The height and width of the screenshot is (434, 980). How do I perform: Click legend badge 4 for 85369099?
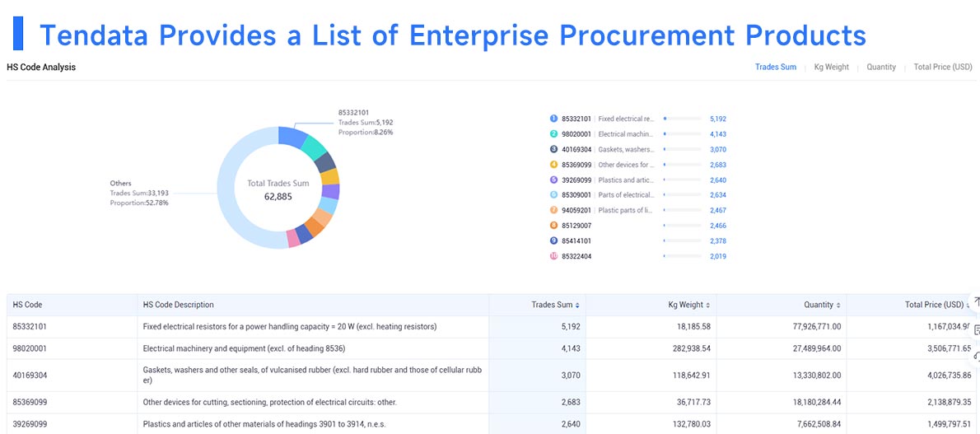pos(553,165)
